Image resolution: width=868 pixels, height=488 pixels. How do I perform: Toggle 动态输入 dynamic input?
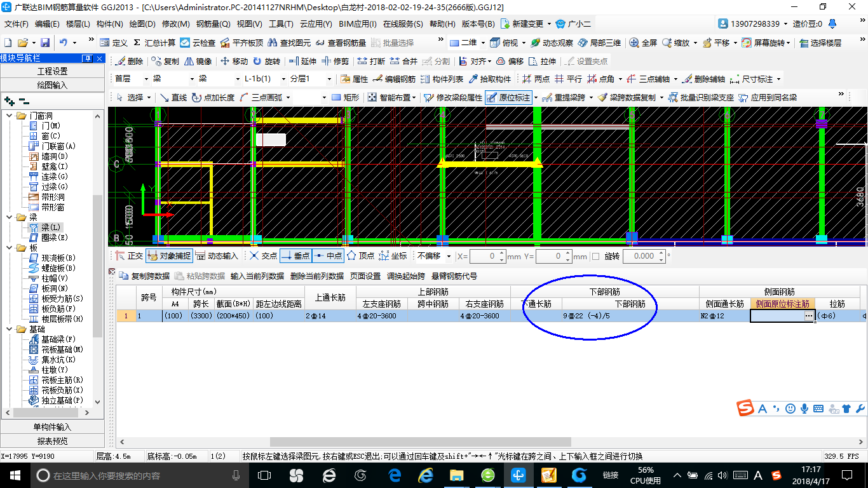pos(217,255)
